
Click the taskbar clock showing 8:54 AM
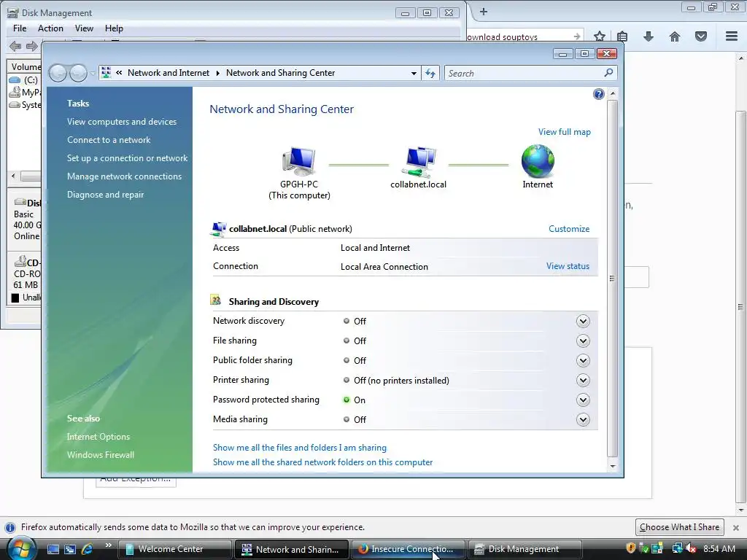719,548
